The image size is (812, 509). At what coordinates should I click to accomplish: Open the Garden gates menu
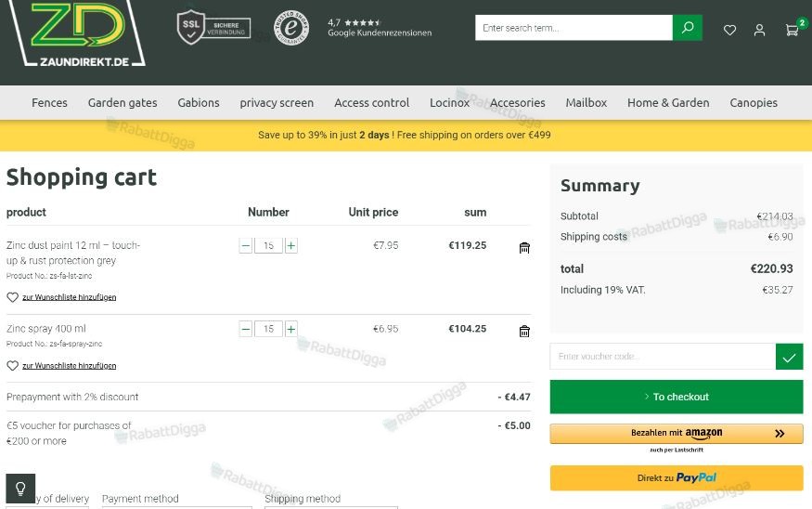click(122, 102)
